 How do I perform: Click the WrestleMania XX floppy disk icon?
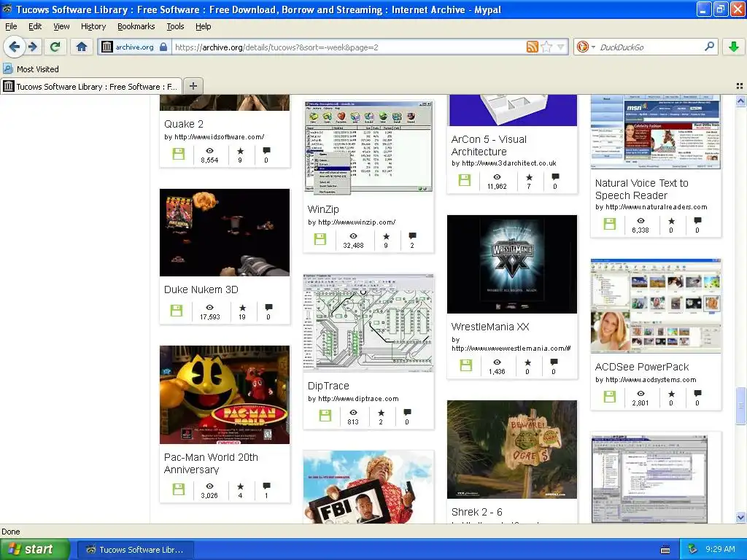[x=466, y=365]
